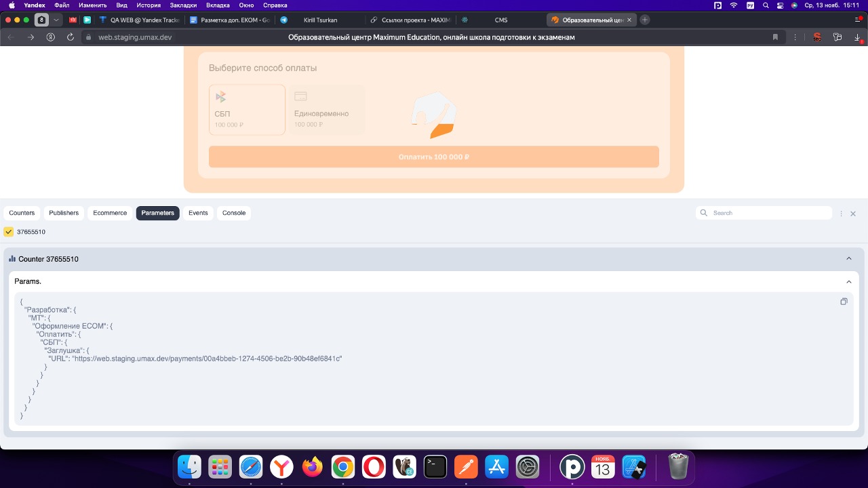This screenshot has width=868, height=488.
Task: Collapse the Counter 37655510 section
Action: pos(849,259)
